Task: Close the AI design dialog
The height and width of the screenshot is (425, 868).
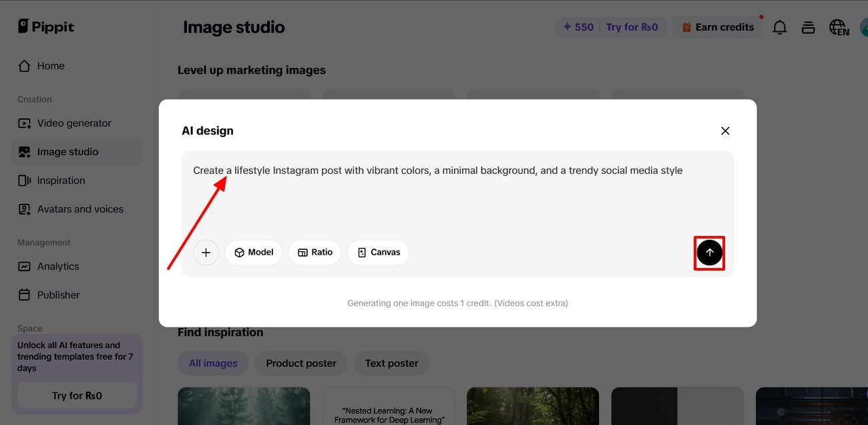Action: 725,131
